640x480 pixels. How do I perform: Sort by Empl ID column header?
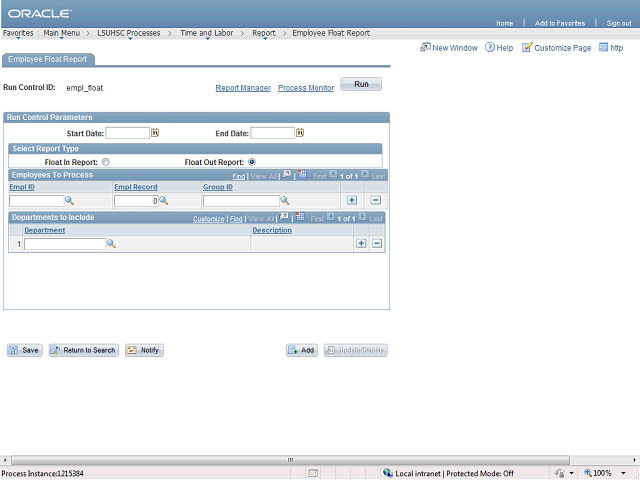click(22, 187)
